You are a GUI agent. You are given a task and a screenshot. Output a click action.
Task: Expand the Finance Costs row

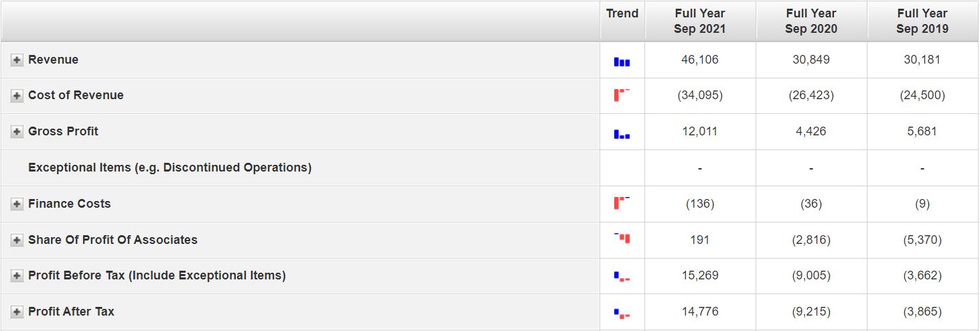(x=17, y=204)
